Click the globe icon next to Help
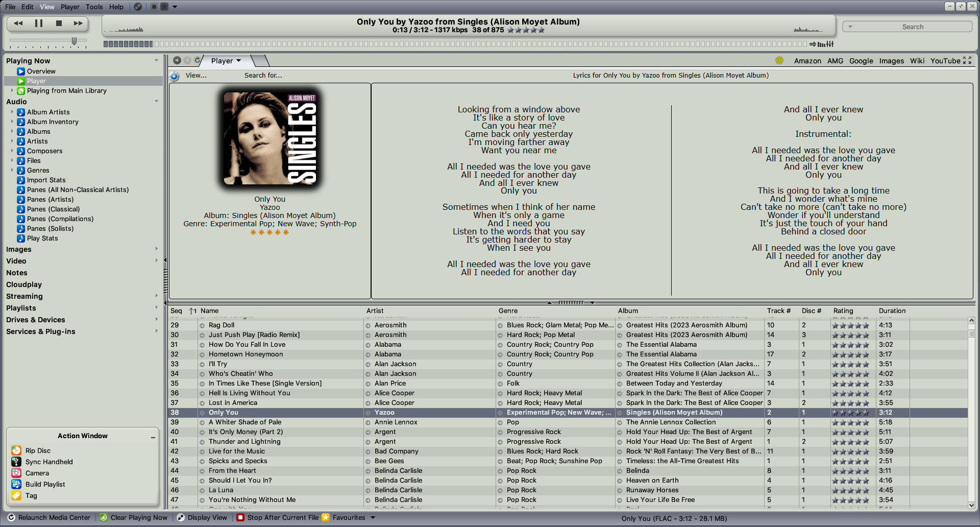Viewport: 980px width, 527px height. (138, 7)
